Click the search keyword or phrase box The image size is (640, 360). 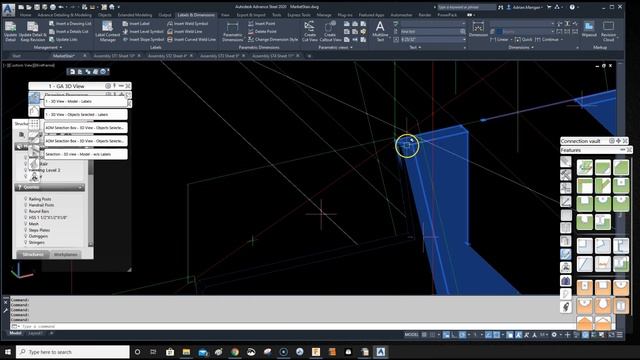[467, 7]
